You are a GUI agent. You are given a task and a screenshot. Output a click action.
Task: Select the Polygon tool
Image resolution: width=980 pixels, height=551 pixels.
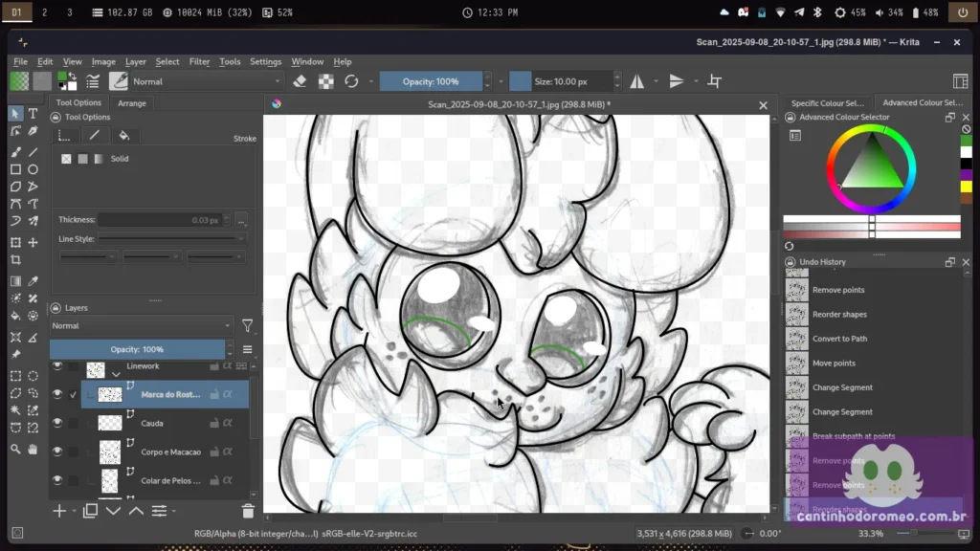pos(15,187)
